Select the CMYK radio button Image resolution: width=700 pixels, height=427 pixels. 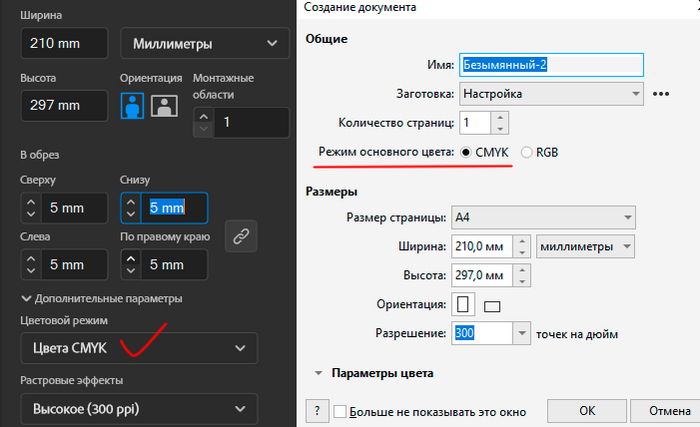[467, 152]
